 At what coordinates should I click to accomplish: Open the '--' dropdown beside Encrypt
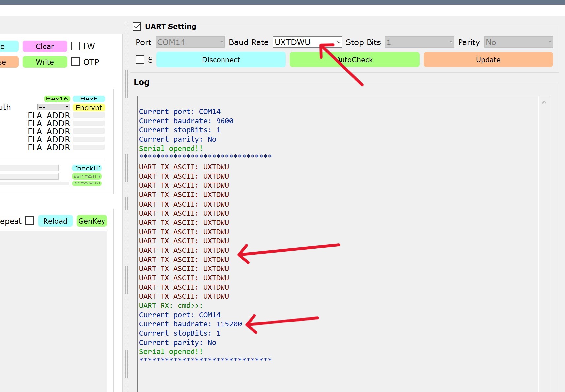[54, 107]
